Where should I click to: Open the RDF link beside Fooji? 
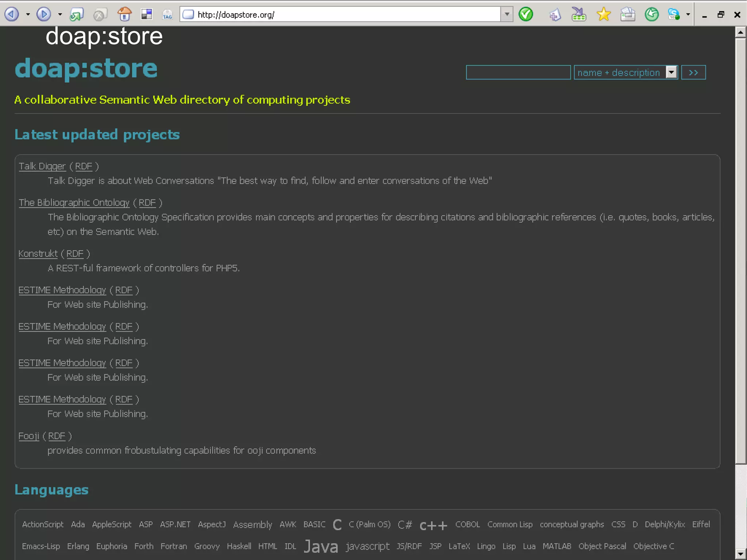(57, 436)
